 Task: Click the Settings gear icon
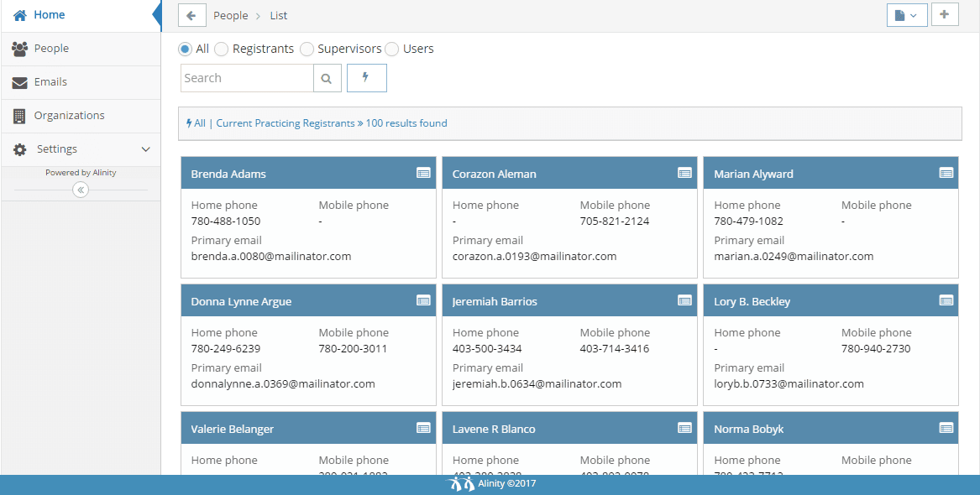[x=20, y=150]
